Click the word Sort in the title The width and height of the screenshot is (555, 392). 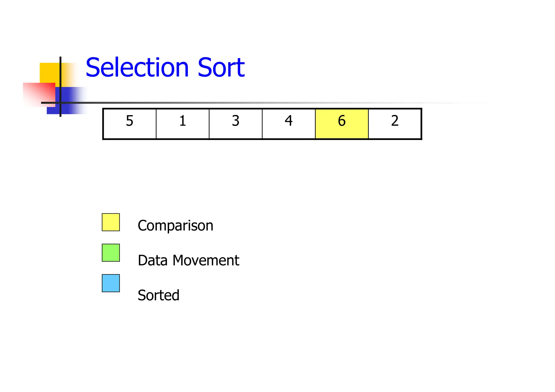pos(221,67)
